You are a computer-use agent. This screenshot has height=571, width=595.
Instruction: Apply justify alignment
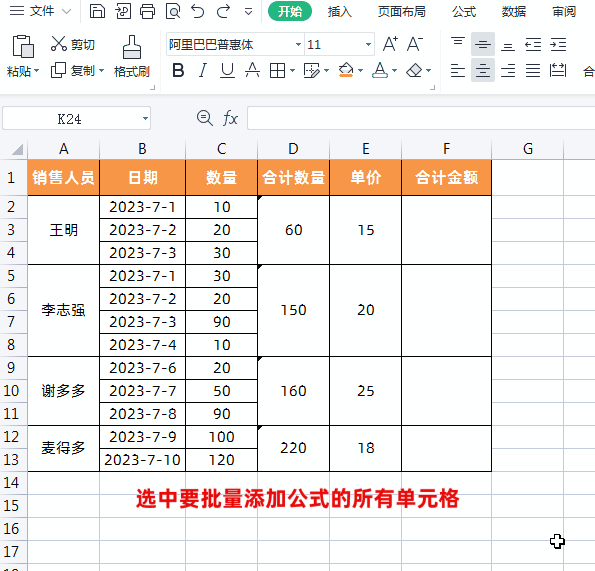click(533, 71)
